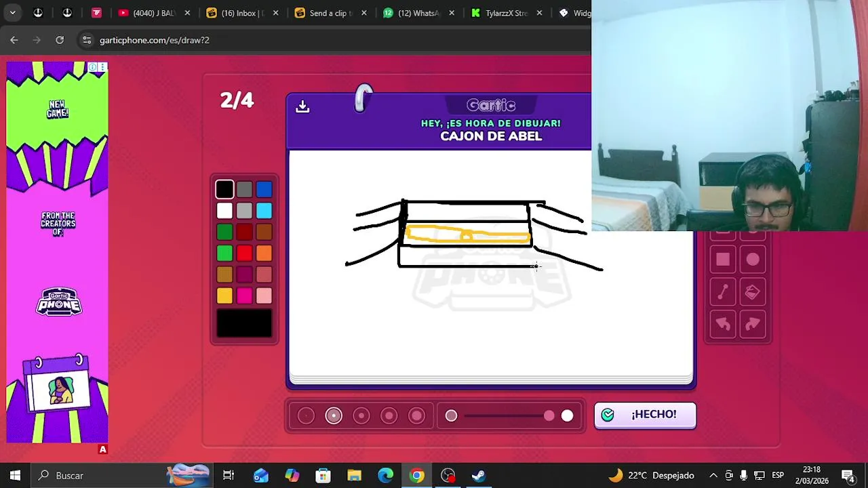The image size is (868, 488).
Task: View site information icon in address bar
Action: 87,40
